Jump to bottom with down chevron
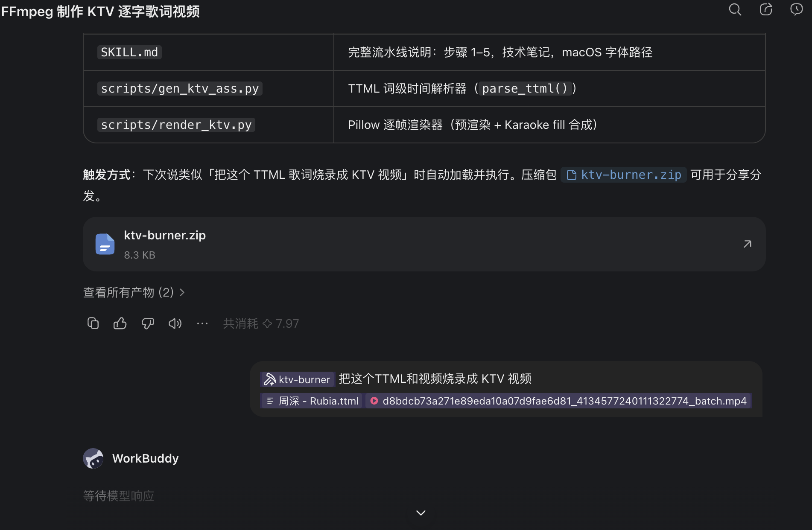 coord(421,513)
